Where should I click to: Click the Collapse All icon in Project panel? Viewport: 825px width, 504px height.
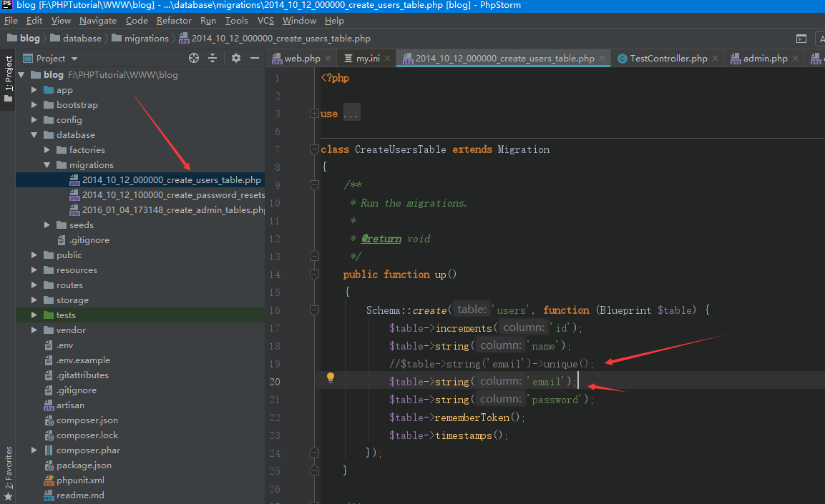pos(213,59)
